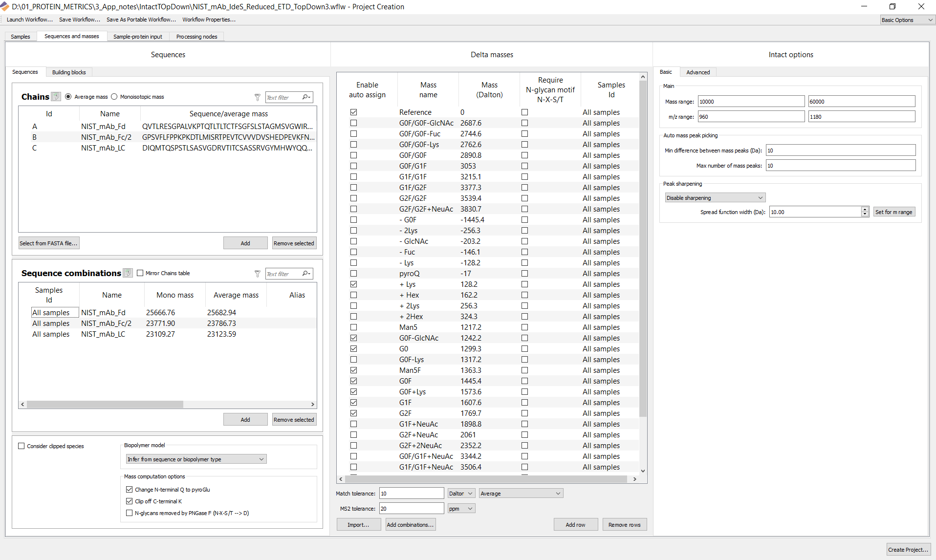Image resolution: width=936 pixels, height=560 pixels.
Task: Click Add under Sequence combinations
Action: 245,419
